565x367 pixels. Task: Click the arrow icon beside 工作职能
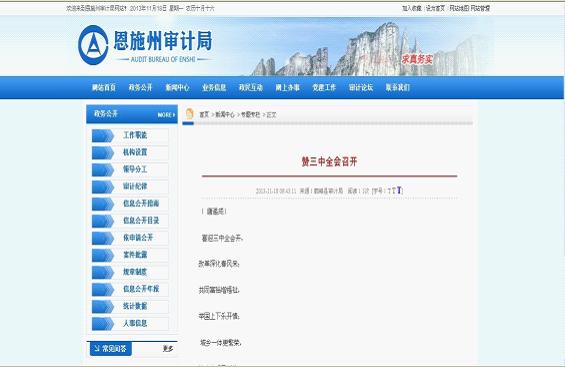point(103,135)
